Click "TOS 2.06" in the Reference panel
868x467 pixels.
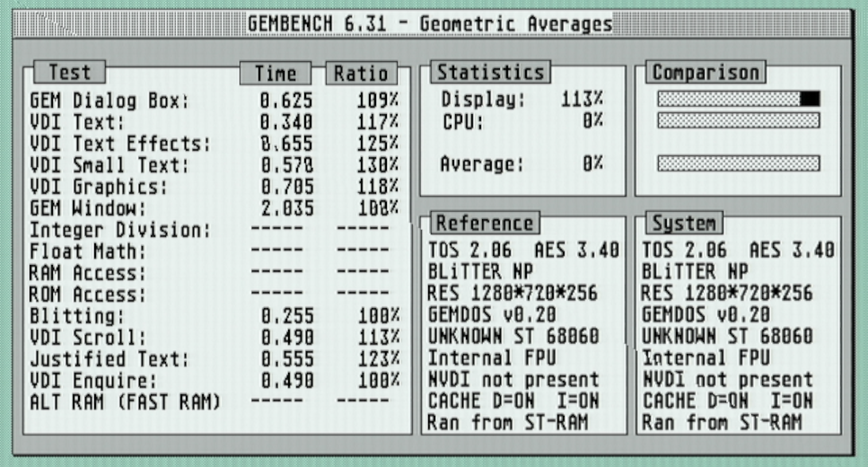470,251
